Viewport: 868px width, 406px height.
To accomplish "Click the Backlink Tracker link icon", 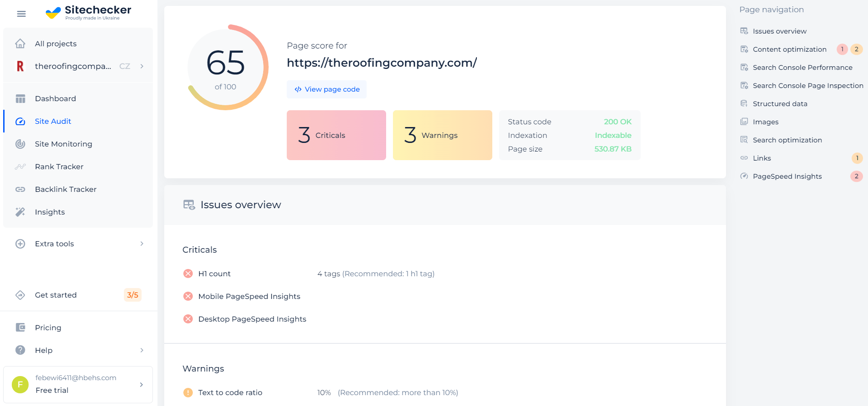I will 20,189.
